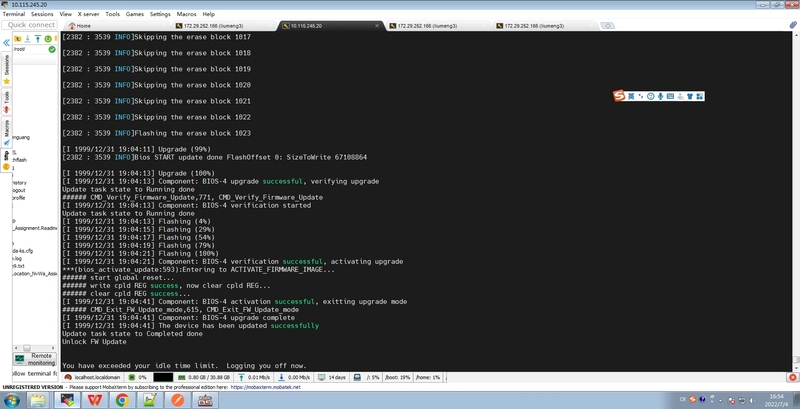This screenshot has height=409, width=800.
Task: Click the /boot: 19% disk entry
Action: (398, 377)
